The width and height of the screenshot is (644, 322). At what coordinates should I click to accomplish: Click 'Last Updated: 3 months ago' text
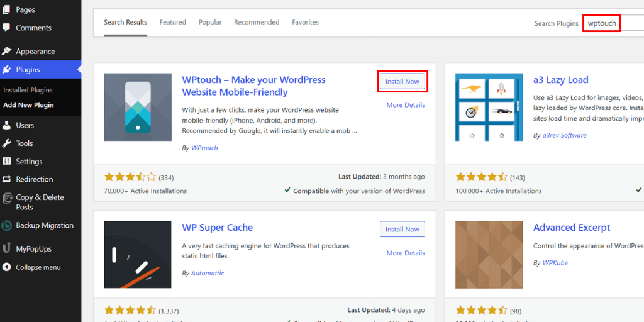click(x=382, y=177)
